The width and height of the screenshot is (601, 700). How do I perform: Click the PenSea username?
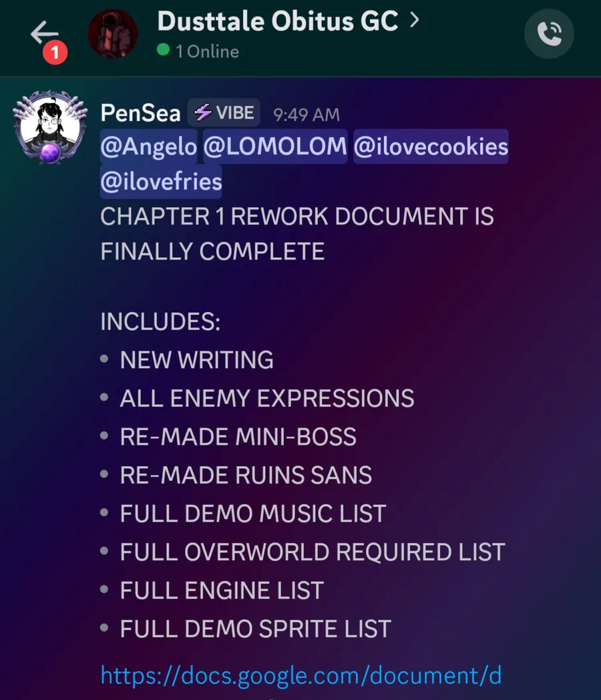(x=140, y=113)
